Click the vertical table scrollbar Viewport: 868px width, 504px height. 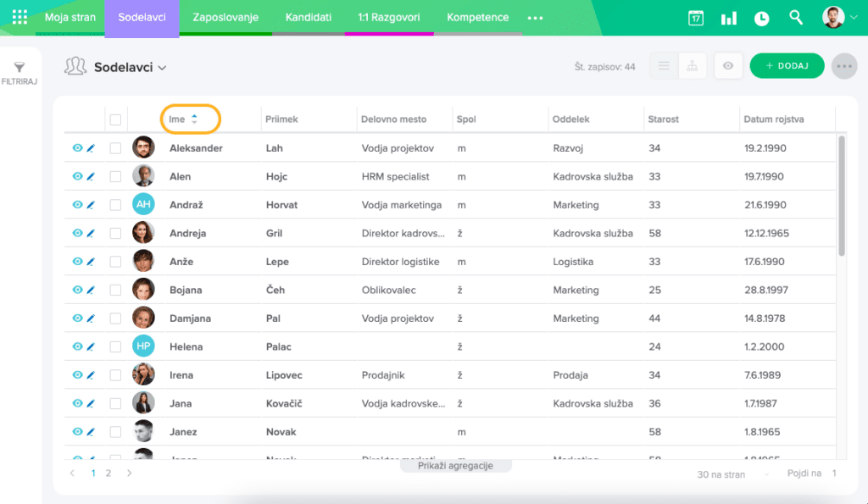[x=841, y=195]
